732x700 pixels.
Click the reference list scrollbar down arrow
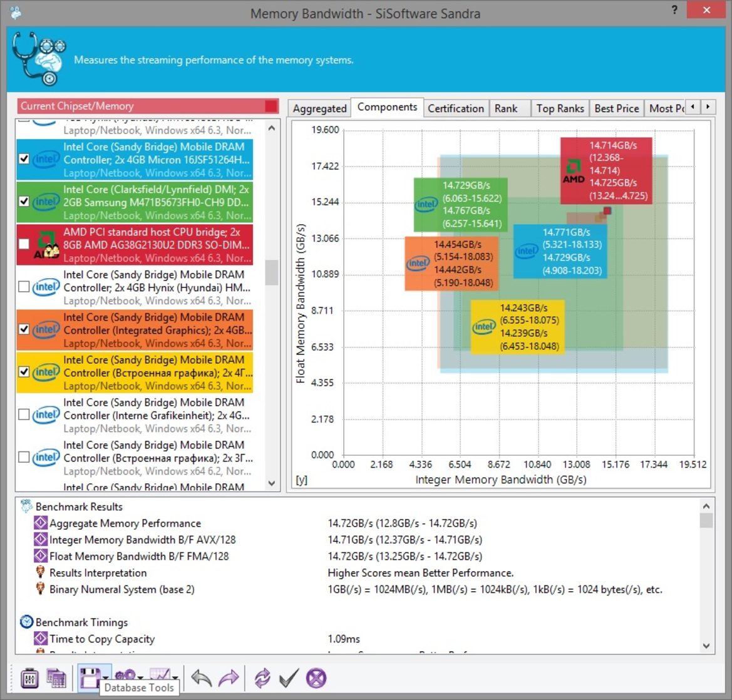click(x=272, y=483)
